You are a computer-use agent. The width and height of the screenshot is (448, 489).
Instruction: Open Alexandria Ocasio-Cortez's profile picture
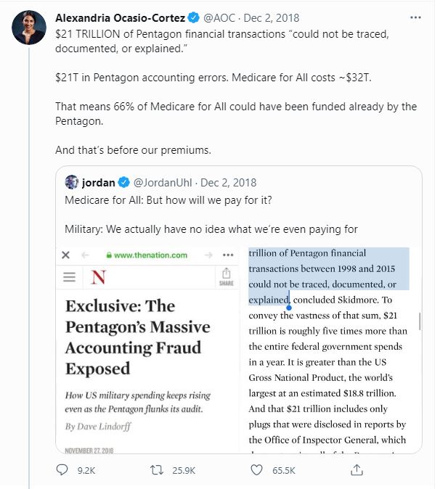(27, 27)
